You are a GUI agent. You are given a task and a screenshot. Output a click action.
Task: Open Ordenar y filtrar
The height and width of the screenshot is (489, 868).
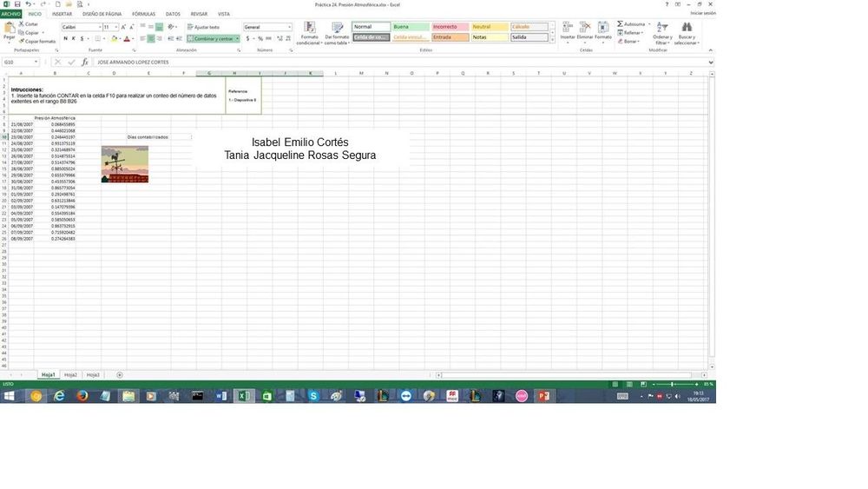point(662,30)
